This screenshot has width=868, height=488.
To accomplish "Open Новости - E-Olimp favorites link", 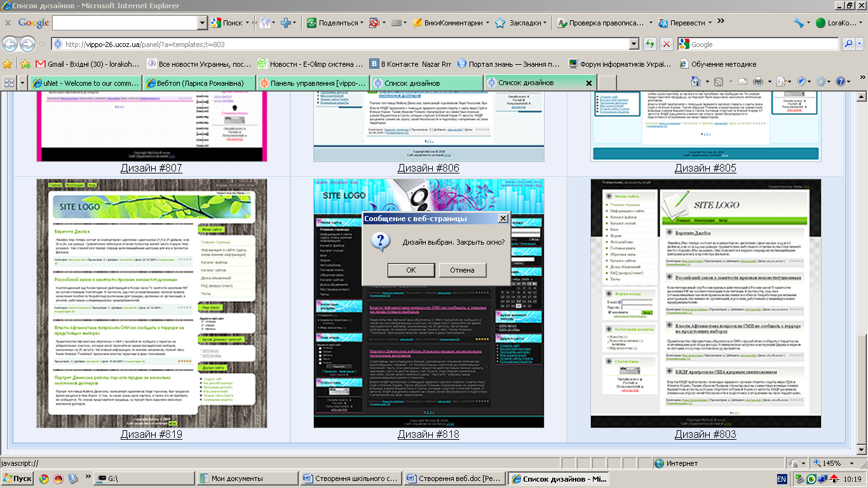I will (x=310, y=64).
